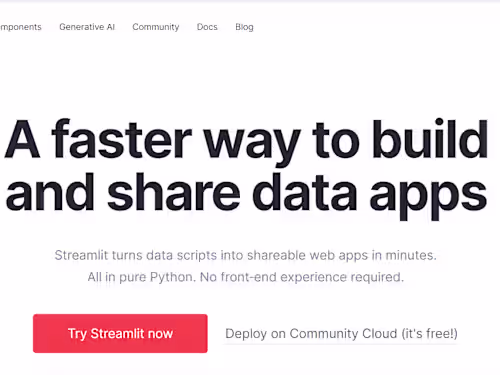Viewport: 500px width, 375px height.
Task: Click the word "minutes" in the subtitle
Action: pyautogui.click(x=411, y=255)
